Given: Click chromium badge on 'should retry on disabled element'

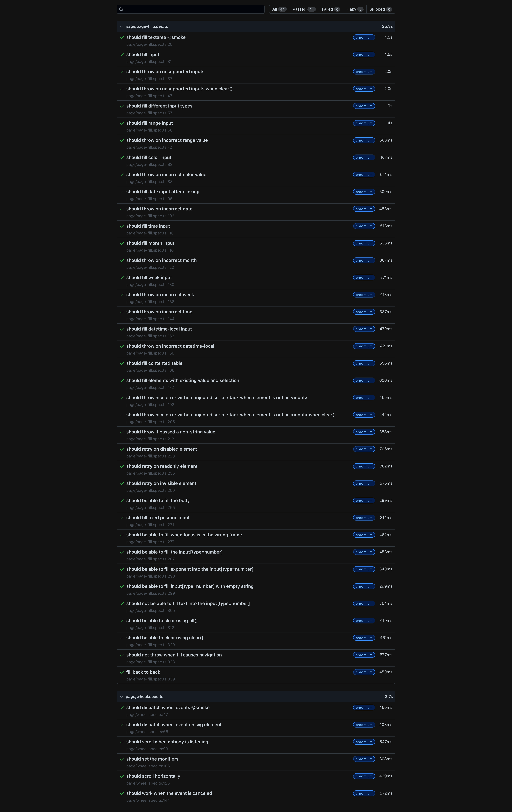Looking at the screenshot, I should tap(364, 449).
